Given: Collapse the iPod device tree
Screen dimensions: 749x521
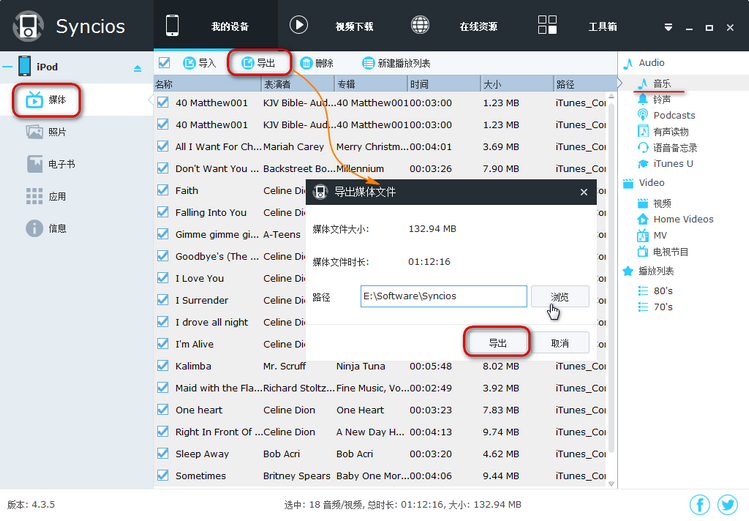Looking at the screenshot, I should [x=7, y=67].
